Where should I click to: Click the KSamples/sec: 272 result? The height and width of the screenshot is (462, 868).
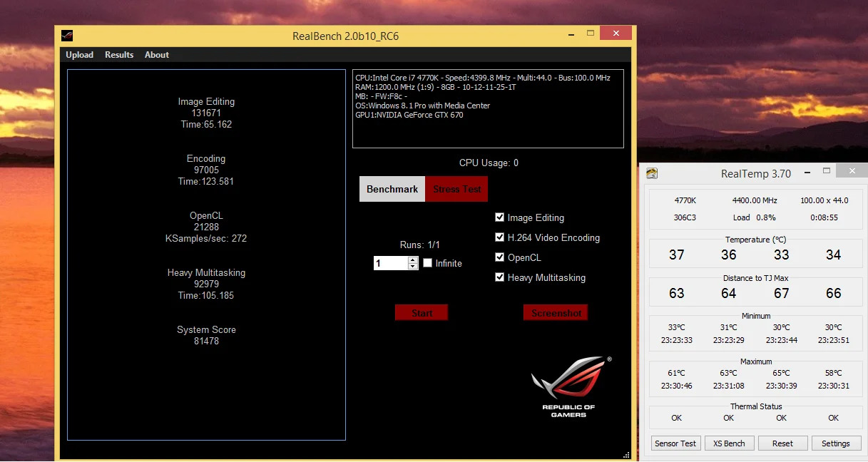206,239
